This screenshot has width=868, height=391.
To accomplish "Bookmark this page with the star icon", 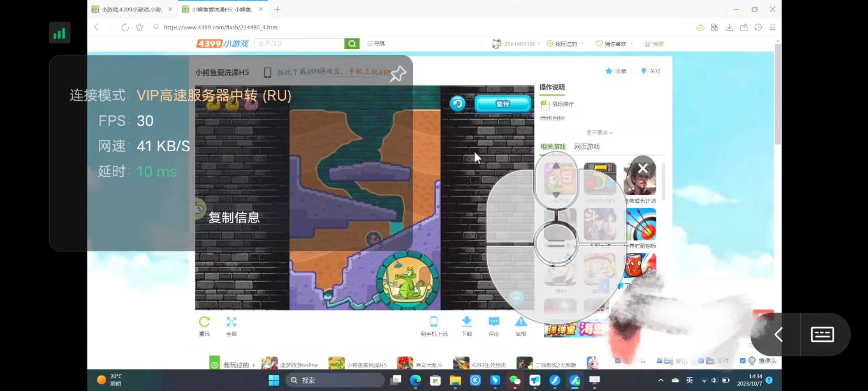I will pyautogui.click(x=140, y=27).
